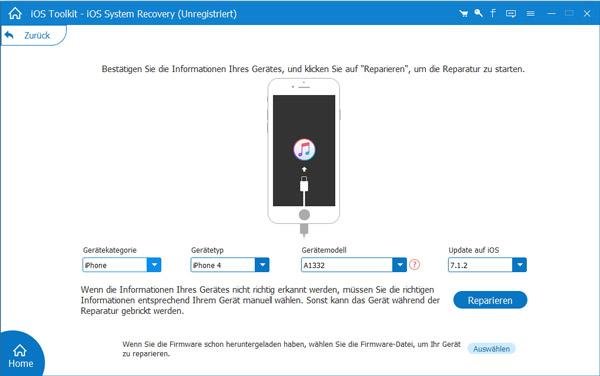Minimize the iOS Toolkit window
The height and width of the screenshot is (376, 600).
point(551,13)
